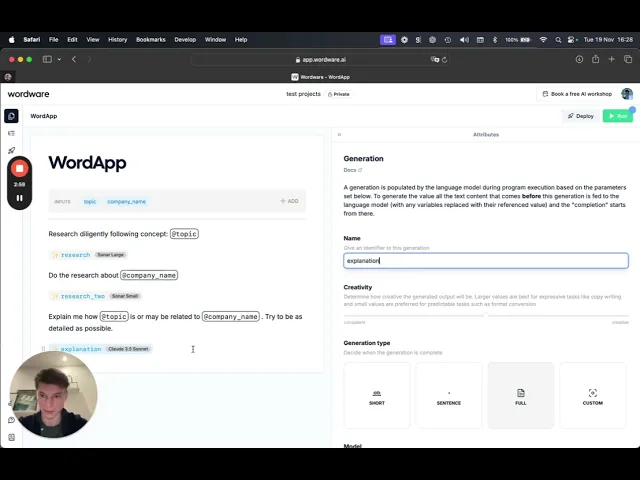Select the Wordware - WordApp tab
The width and height of the screenshot is (640, 480).
point(320,77)
